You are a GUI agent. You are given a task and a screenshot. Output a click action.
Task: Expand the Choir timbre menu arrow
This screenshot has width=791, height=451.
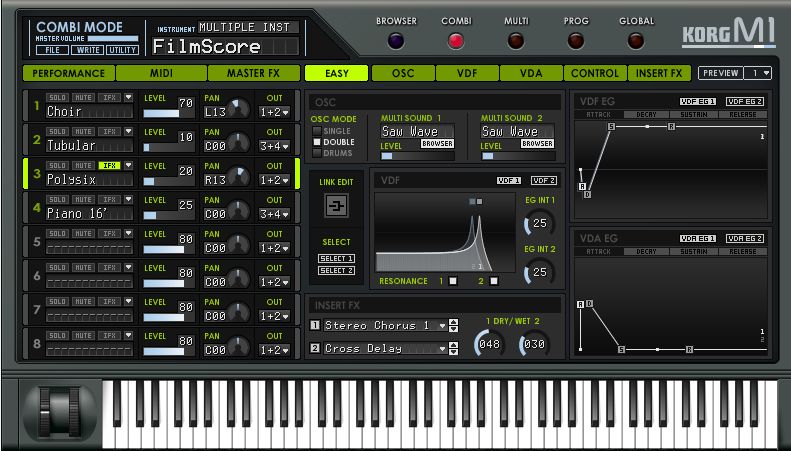click(129, 97)
